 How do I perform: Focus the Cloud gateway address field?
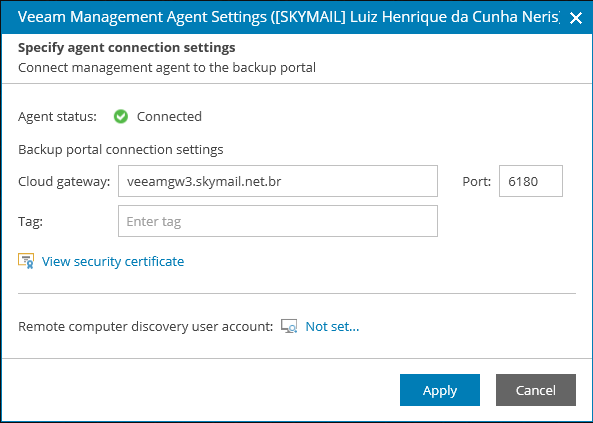tap(278, 181)
